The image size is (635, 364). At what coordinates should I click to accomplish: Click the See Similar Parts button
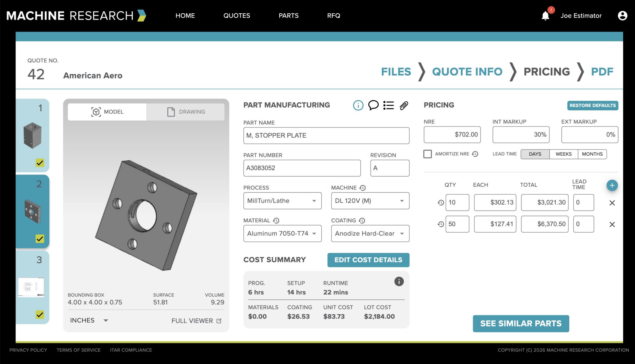pyautogui.click(x=521, y=324)
